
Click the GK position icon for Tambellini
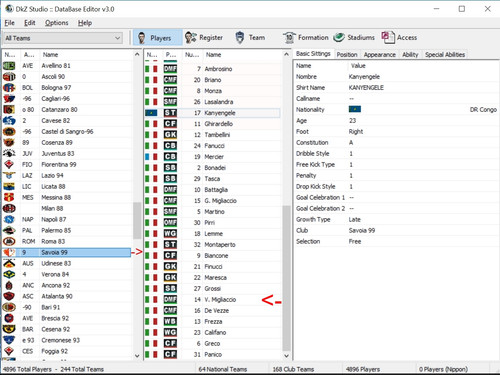coord(170,135)
